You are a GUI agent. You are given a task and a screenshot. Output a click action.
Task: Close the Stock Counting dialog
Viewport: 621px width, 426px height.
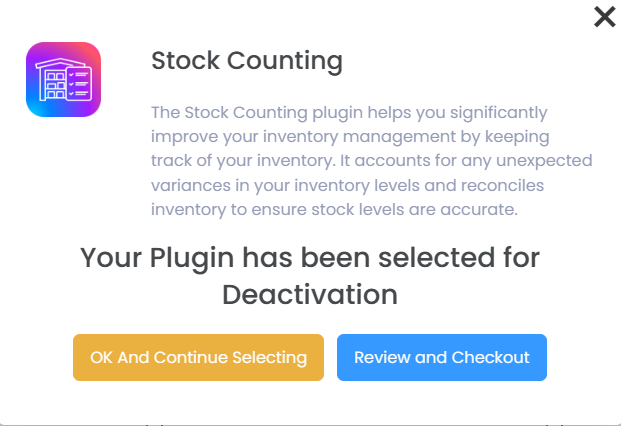604,17
